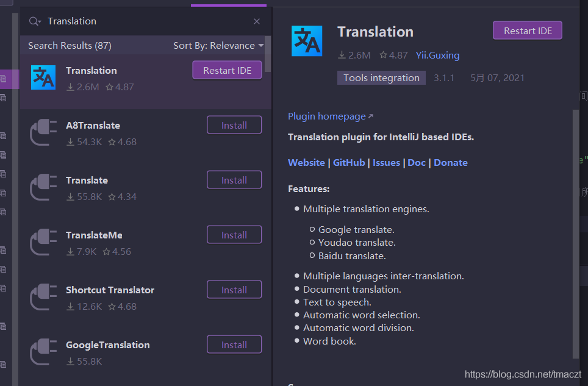Screen dimensions: 588x386
Task: Open search options magnifier dropdown
Action: pyautogui.click(x=35, y=21)
